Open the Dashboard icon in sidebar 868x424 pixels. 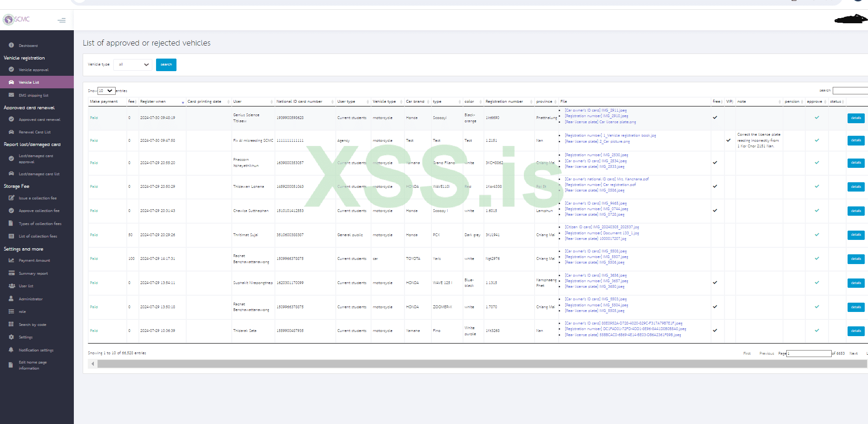coord(11,45)
